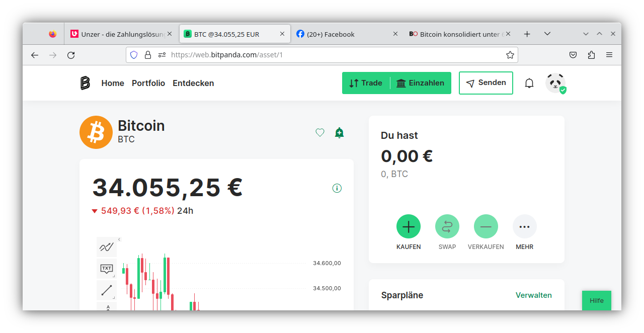
Task: Select the TXT annotation chart tool
Action: tap(107, 269)
